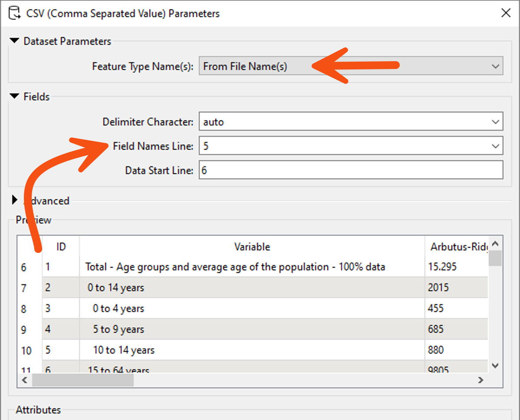Expand the Advanced section
This screenshot has height=420, width=520.
(15, 200)
